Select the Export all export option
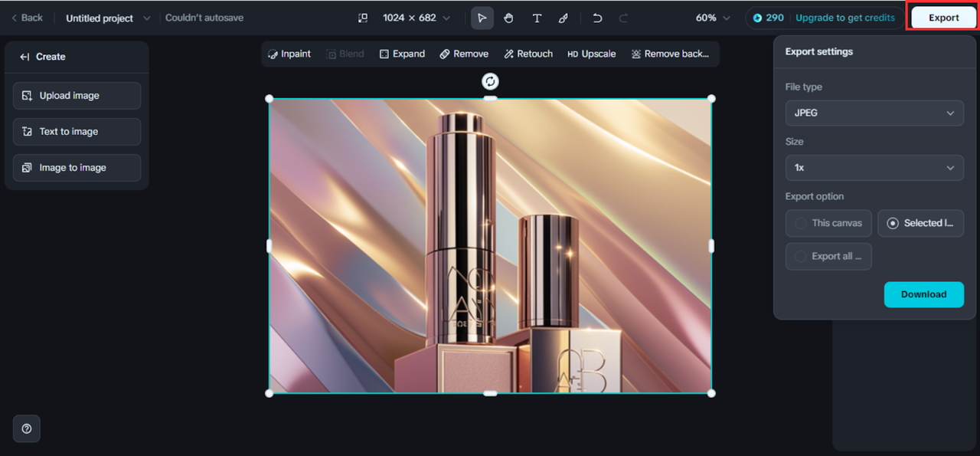This screenshot has width=980, height=456. (x=828, y=257)
